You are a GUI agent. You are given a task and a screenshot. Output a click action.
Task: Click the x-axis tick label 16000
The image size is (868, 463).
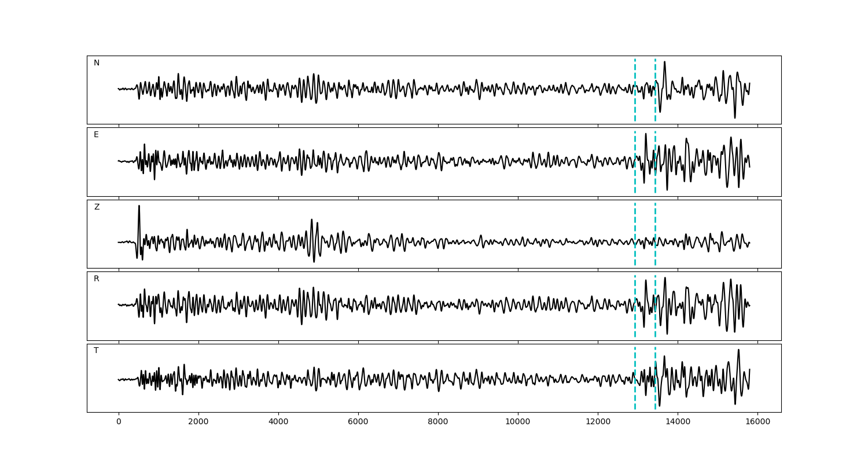pyautogui.click(x=757, y=422)
